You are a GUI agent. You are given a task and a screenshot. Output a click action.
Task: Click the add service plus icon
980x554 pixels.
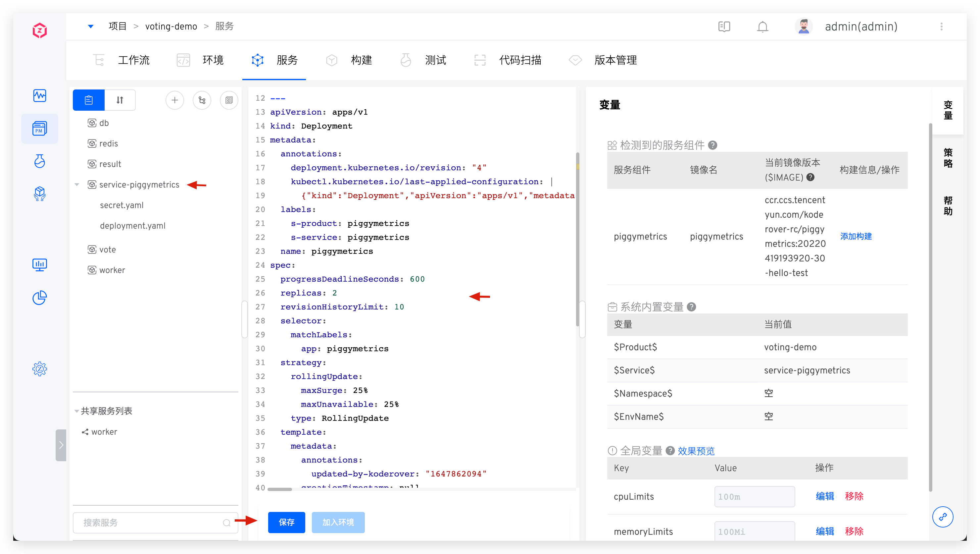[174, 100]
